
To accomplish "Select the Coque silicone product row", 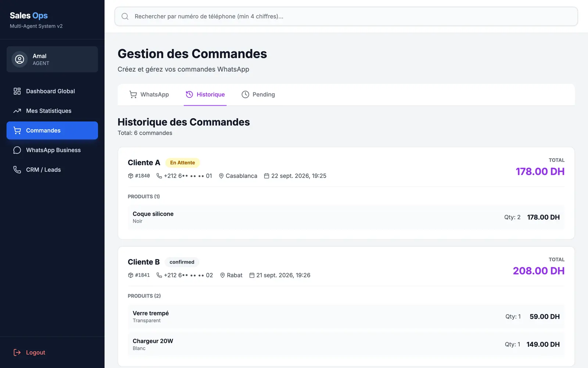I will click(346, 217).
